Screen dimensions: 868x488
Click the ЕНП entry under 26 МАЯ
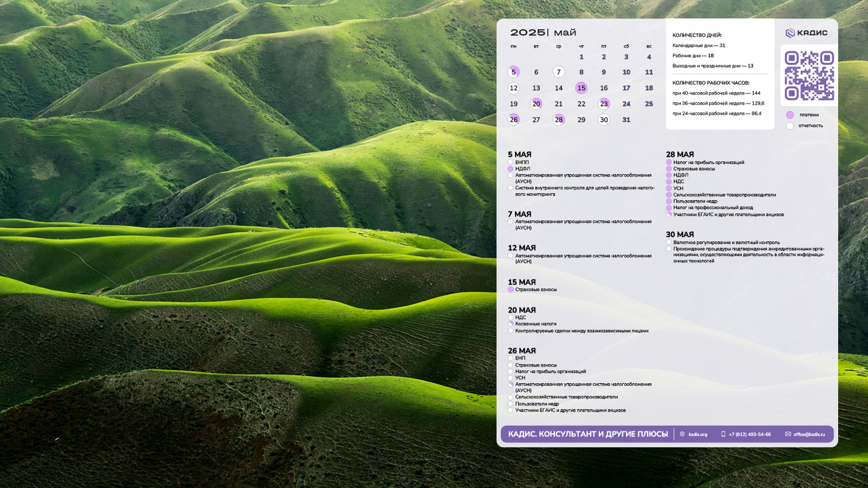click(x=521, y=358)
